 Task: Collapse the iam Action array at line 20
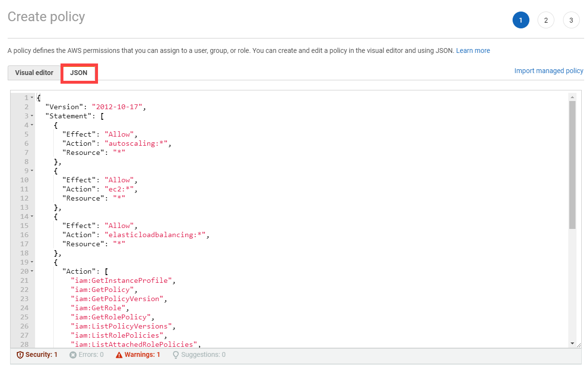coord(32,271)
